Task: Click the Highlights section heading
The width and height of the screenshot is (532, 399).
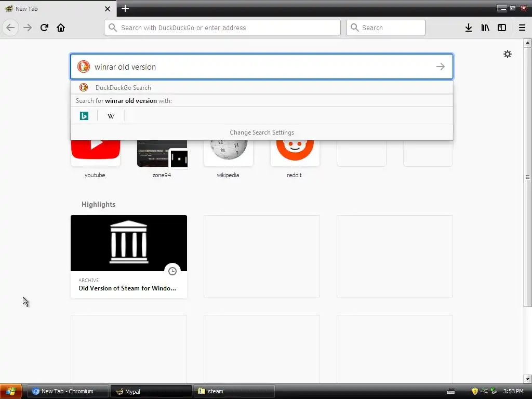Action: (98, 204)
